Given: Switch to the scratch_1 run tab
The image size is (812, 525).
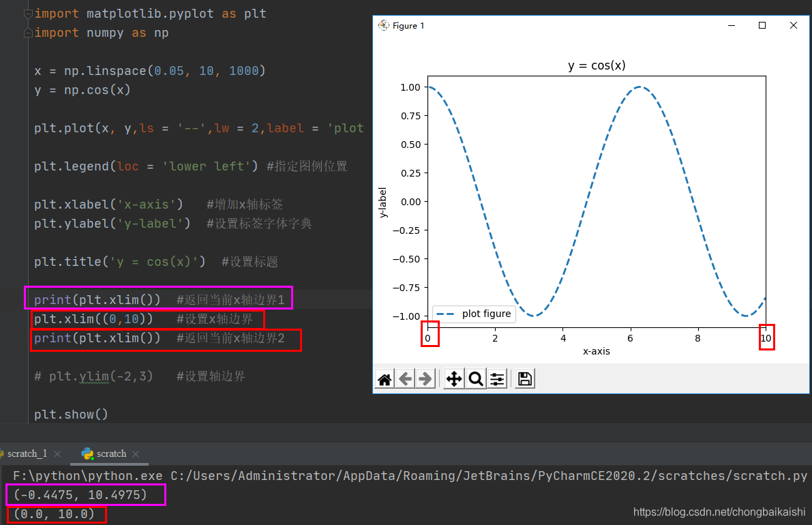Looking at the screenshot, I should pos(27,453).
